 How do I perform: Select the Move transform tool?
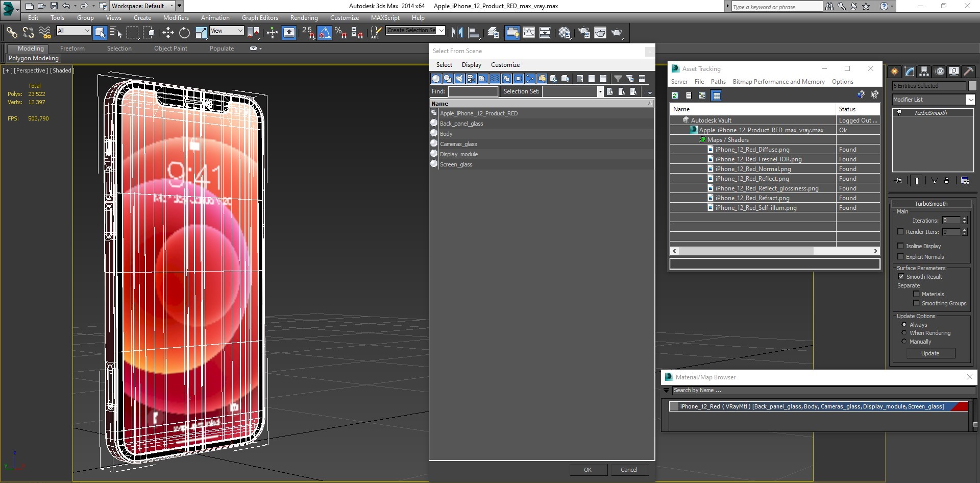pyautogui.click(x=168, y=33)
